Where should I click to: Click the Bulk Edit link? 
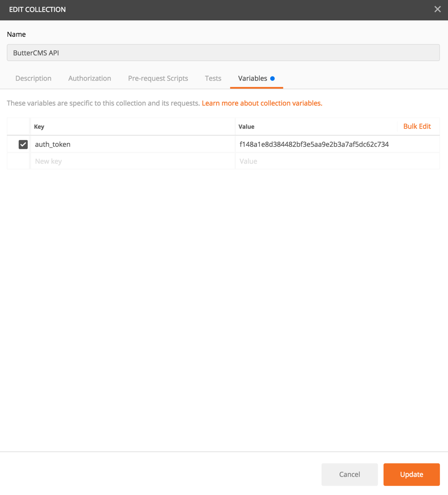(417, 126)
